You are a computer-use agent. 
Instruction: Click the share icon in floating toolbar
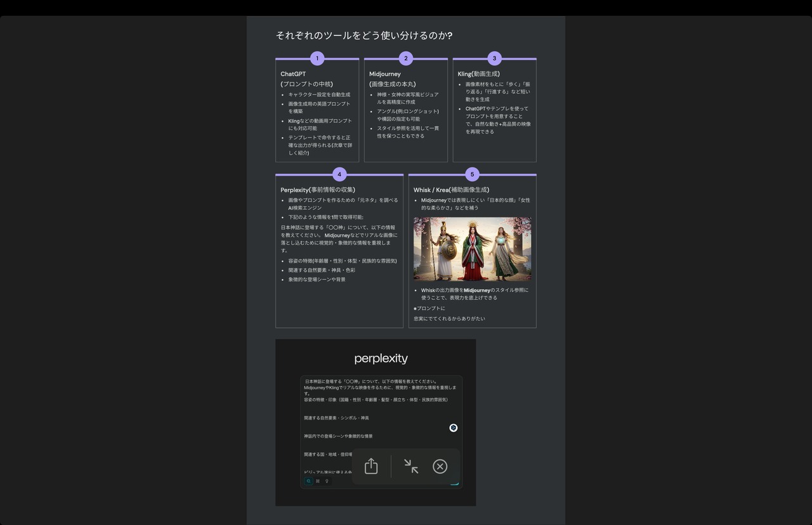click(x=371, y=467)
